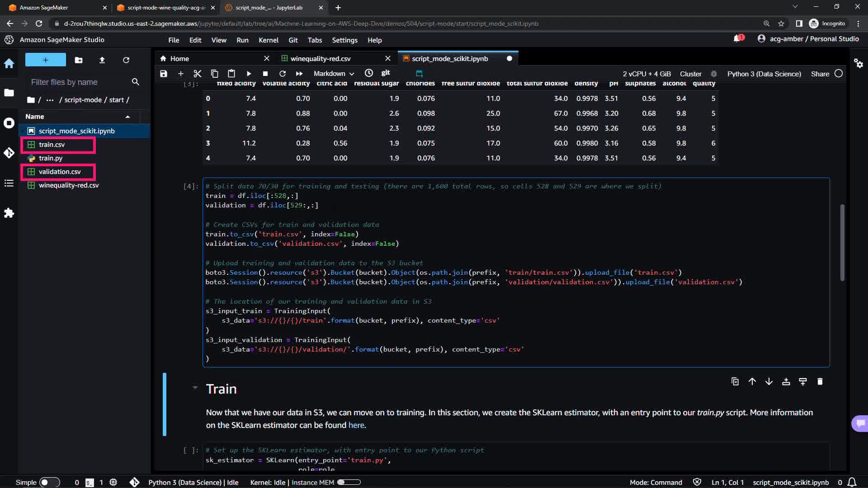Image resolution: width=868 pixels, height=488 pixels.
Task: Click the Share circle indicator
Action: tap(839, 74)
